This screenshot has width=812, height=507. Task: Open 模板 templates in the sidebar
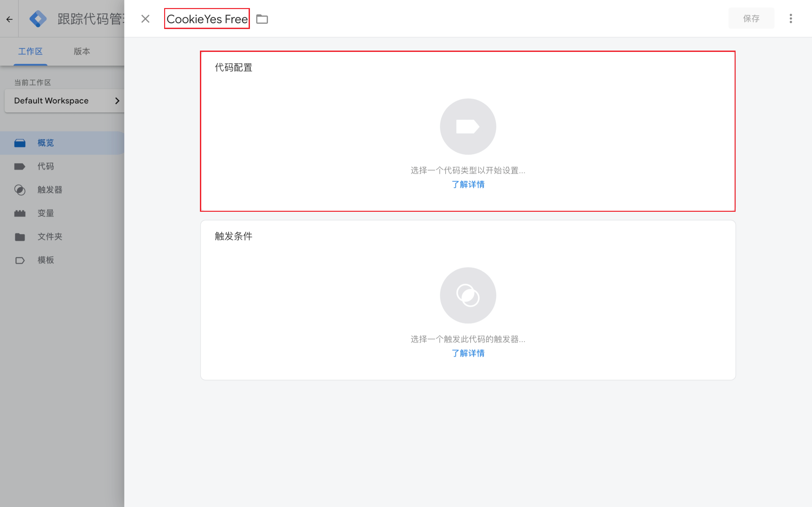(x=45, y=260)
